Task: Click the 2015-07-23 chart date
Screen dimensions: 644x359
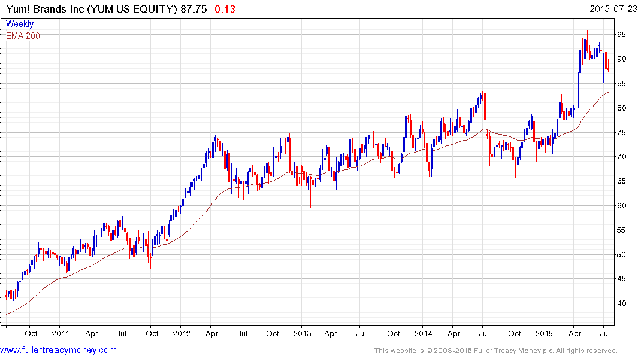Action: click(x=616, y=8)
